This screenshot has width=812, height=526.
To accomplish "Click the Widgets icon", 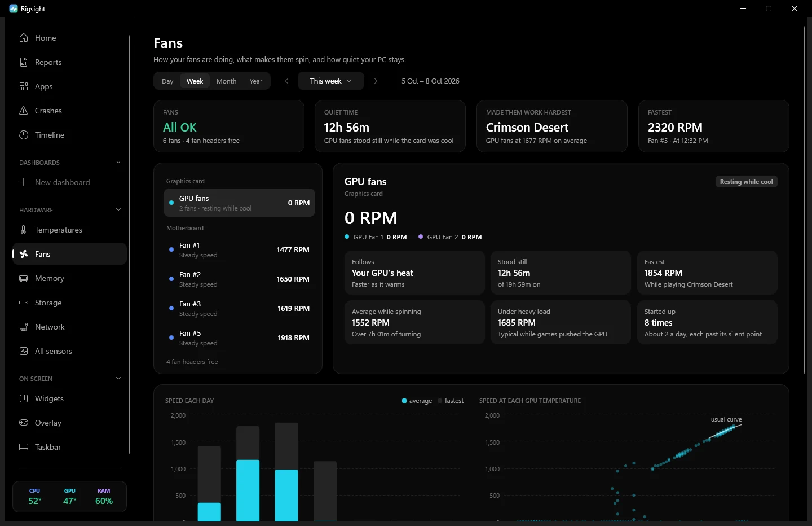I will click(24, 398).
